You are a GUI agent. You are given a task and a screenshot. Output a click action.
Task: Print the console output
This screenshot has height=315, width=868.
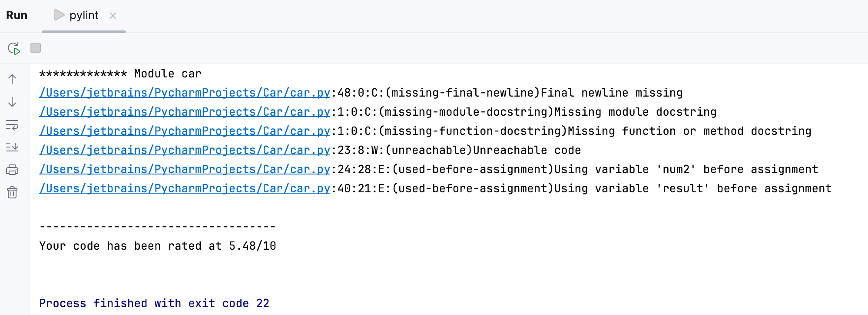tap(12, 170)
